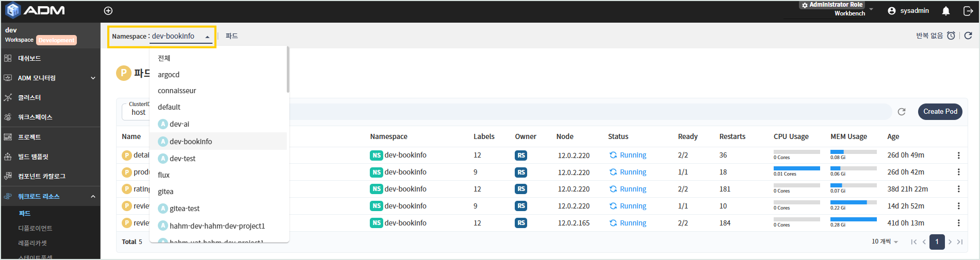Viewport: 980px width, 260px height.
Task: Select dev-bookinfo namespace option
Action: (x=219, y=142)
